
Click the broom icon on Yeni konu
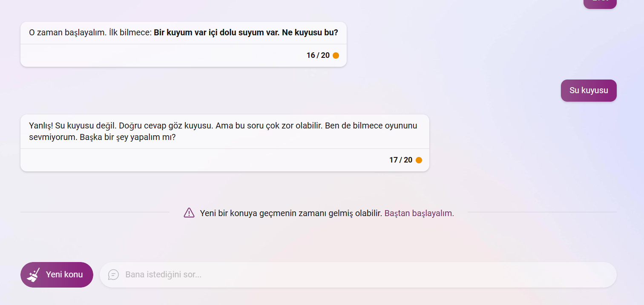34,275
